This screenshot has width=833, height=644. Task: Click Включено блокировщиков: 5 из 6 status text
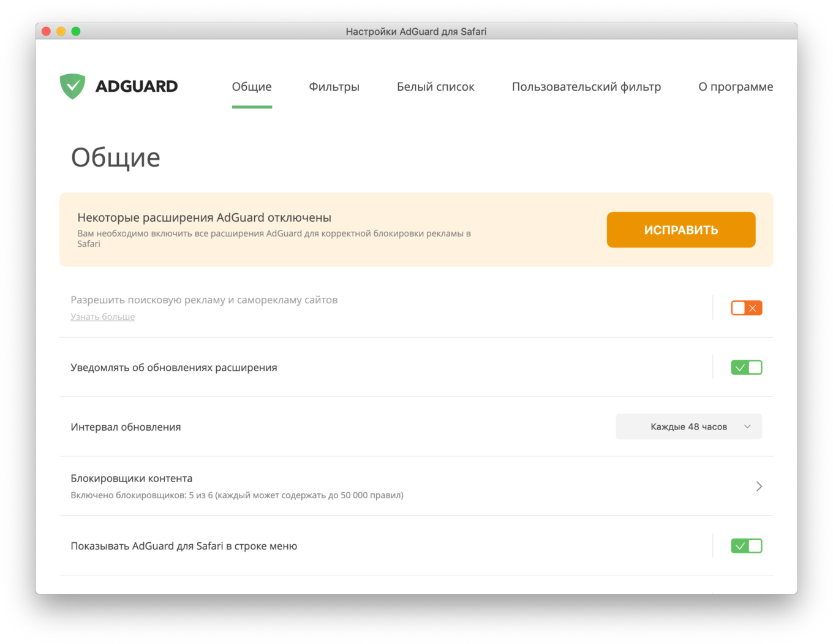click(237, 495)
